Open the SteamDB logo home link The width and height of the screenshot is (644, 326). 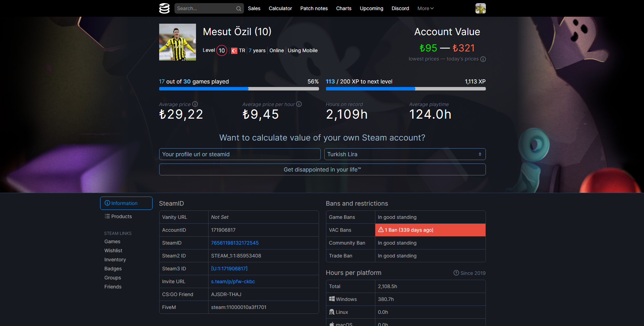tap(164, 8)
